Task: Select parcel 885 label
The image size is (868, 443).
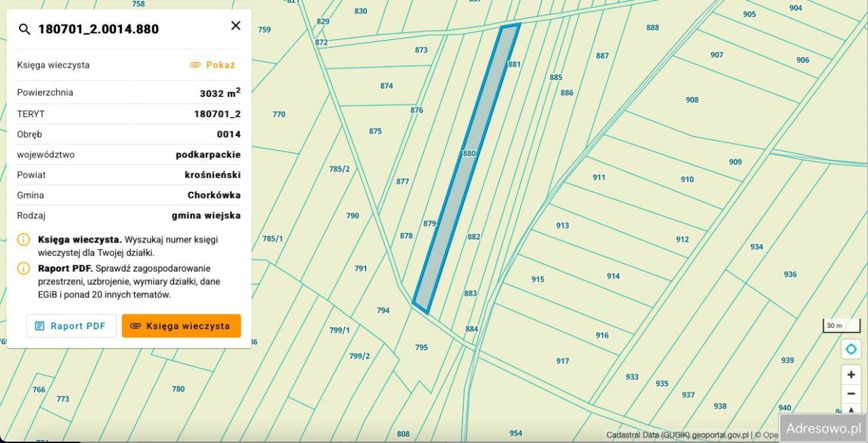Action: [x=556, y=77]
